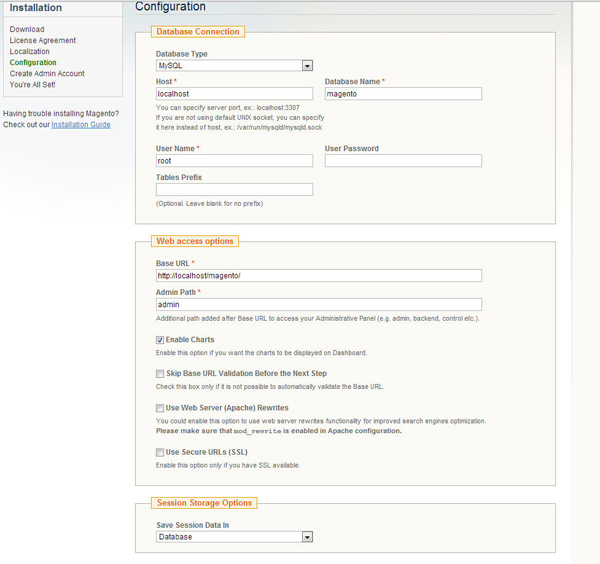
Task: Select License Agreement in the sidebar
Action: tap(43, 41)
